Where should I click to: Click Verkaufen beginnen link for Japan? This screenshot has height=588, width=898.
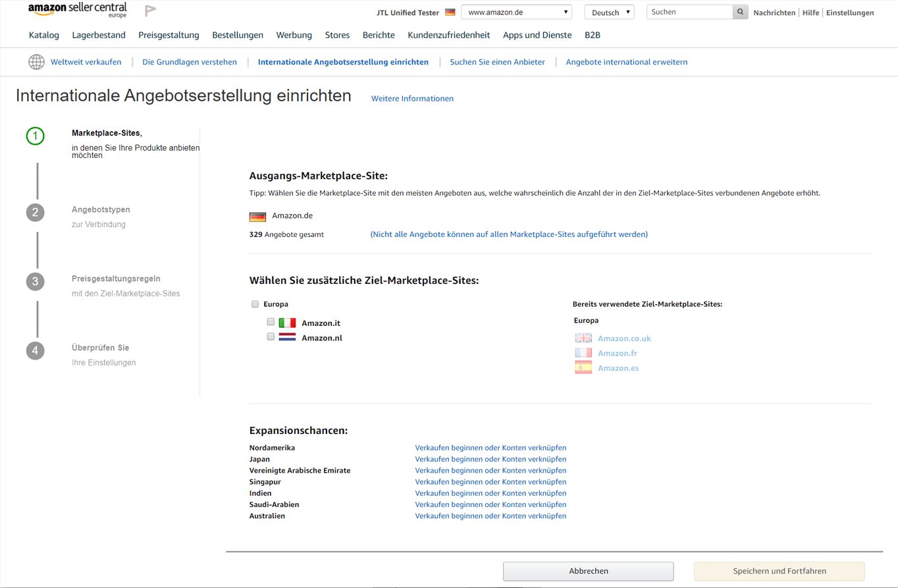pyautogui.click(x=490, y=459)
